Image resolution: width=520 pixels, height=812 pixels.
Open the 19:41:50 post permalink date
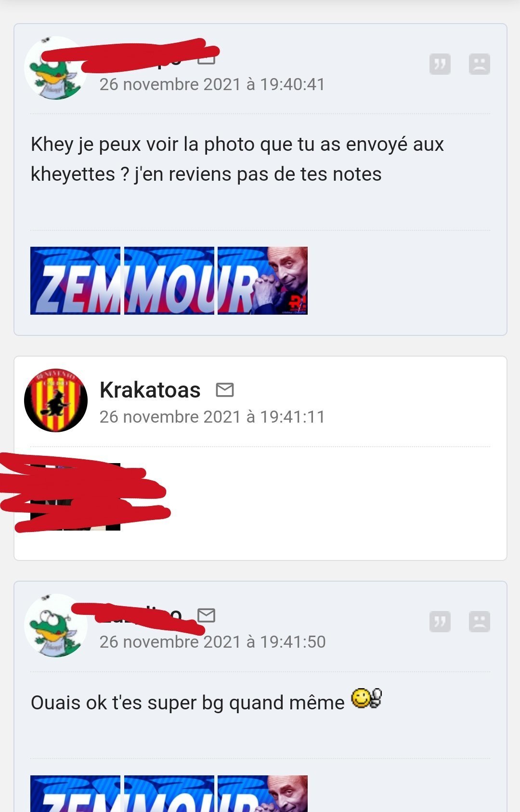(212, 642)
